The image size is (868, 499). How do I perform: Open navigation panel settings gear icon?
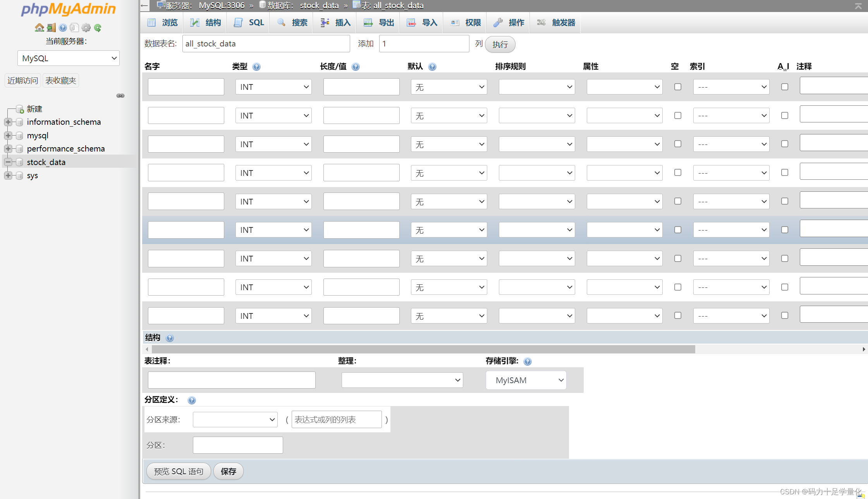[x=86, y=28]
